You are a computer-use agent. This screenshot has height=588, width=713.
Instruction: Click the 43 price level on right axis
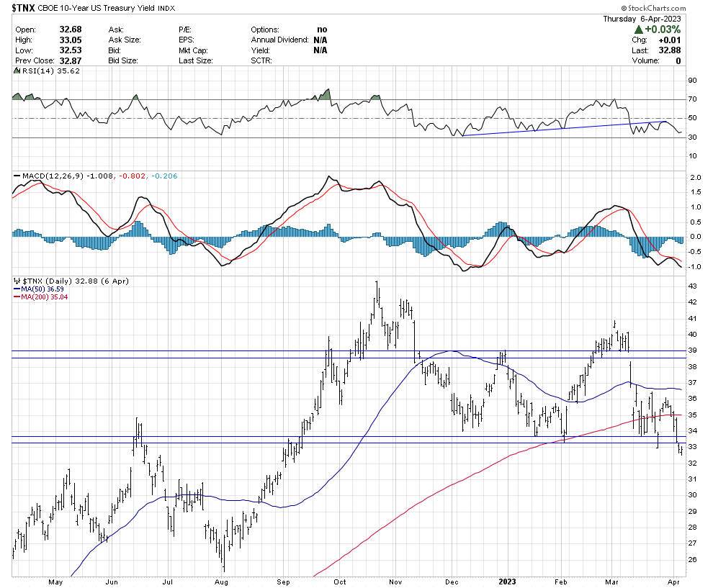point(692,286)
